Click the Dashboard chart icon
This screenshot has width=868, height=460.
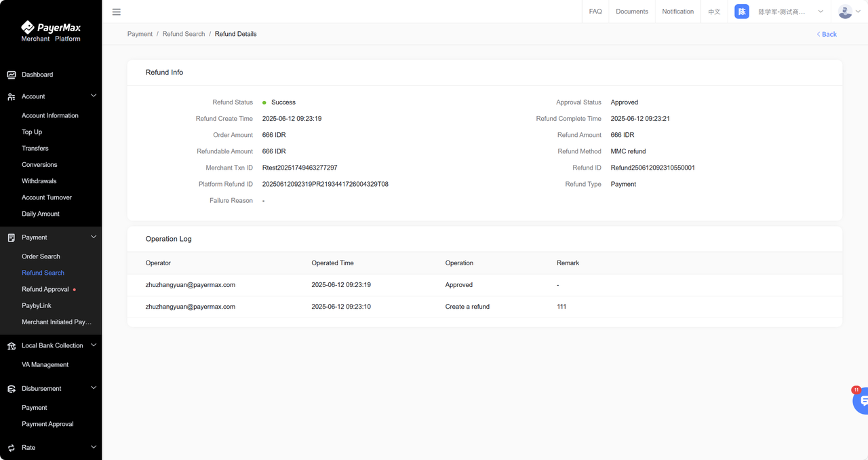(12, 75)
